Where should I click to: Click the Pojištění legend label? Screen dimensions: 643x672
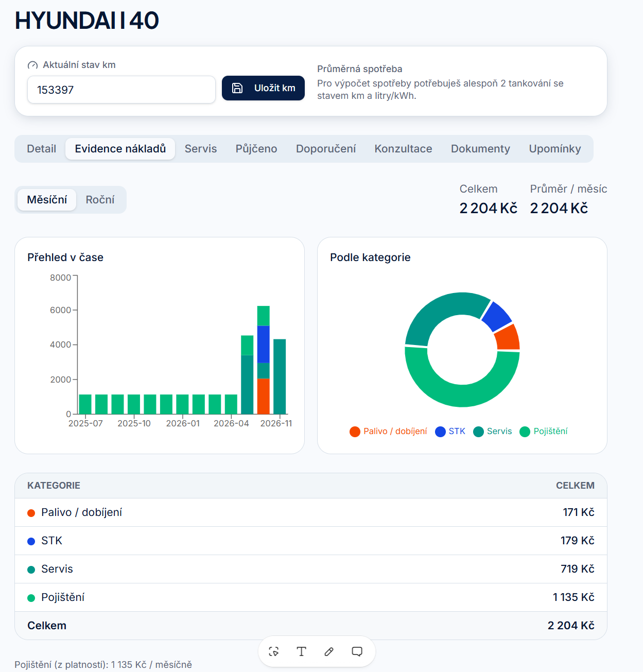(x=550, y=431)
